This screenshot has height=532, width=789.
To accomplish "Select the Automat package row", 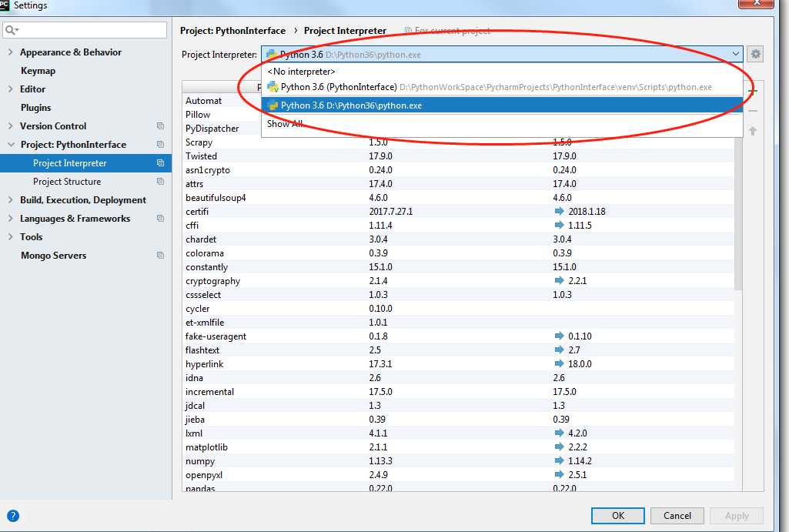I will 222,101.
